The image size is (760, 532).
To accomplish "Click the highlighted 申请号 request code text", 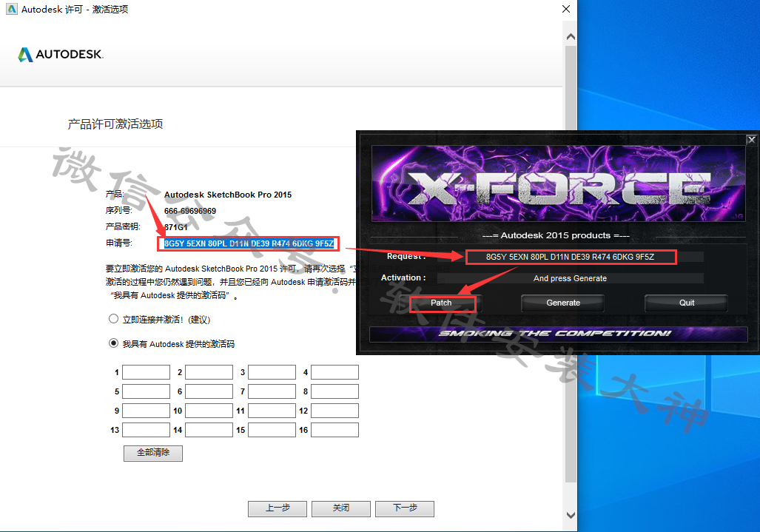I will click(249, 243).
